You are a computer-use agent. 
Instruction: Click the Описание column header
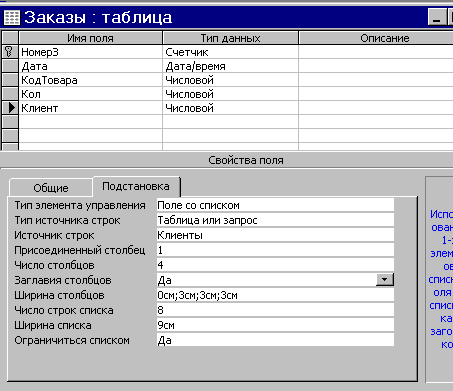376,38
